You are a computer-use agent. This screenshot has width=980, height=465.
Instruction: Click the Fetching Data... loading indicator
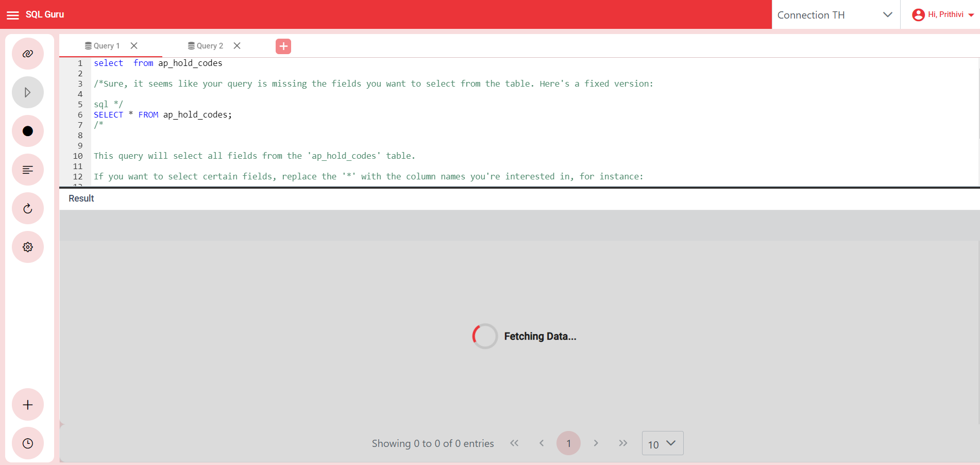[x=524, y=336]
